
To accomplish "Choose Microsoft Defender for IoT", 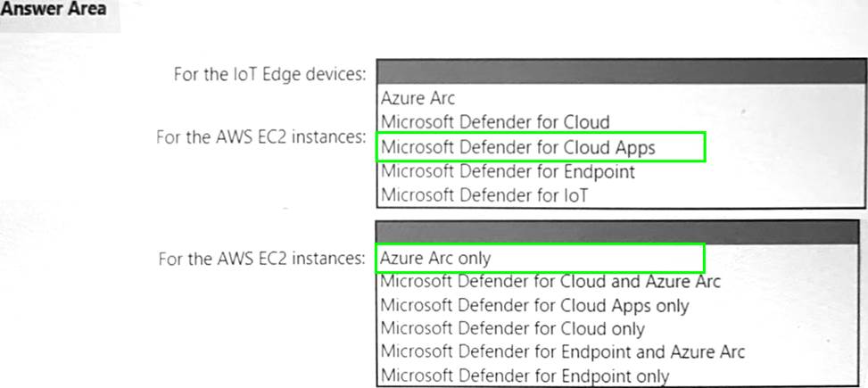I will pyautogui.click(x=484, y=195).
